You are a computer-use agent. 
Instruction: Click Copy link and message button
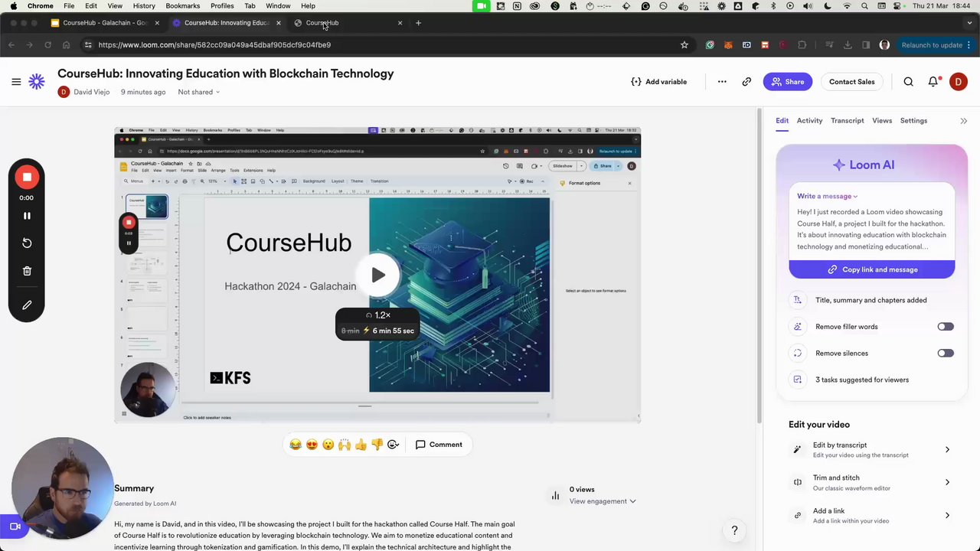click(x=872, y=270)
